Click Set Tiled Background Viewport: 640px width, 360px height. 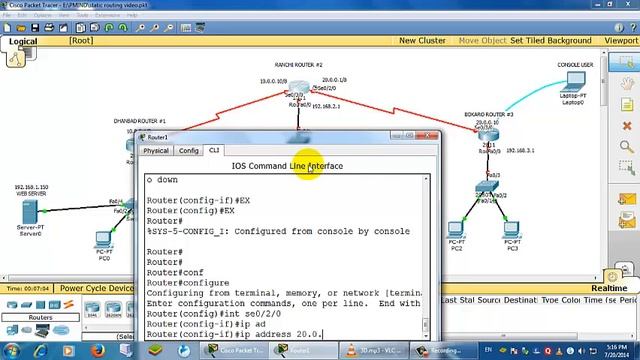coord(551,40)
